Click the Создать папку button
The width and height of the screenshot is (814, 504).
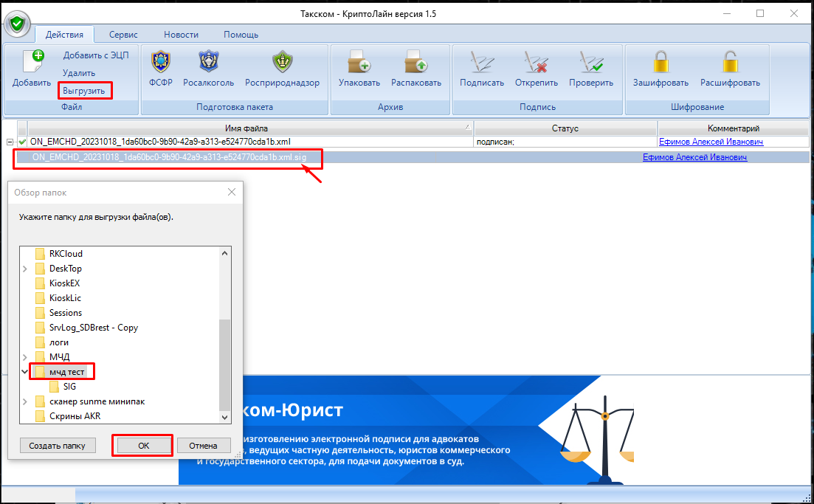click(x=57, y=446)
